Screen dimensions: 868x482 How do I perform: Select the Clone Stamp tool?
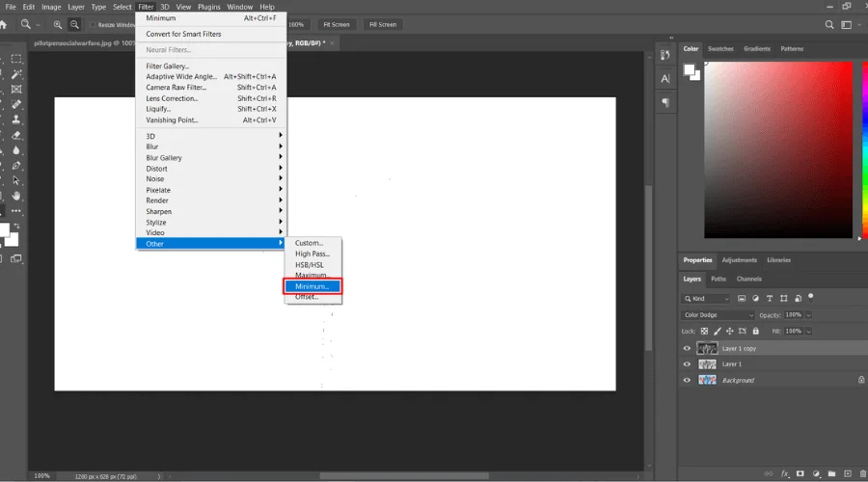point(16,120)
